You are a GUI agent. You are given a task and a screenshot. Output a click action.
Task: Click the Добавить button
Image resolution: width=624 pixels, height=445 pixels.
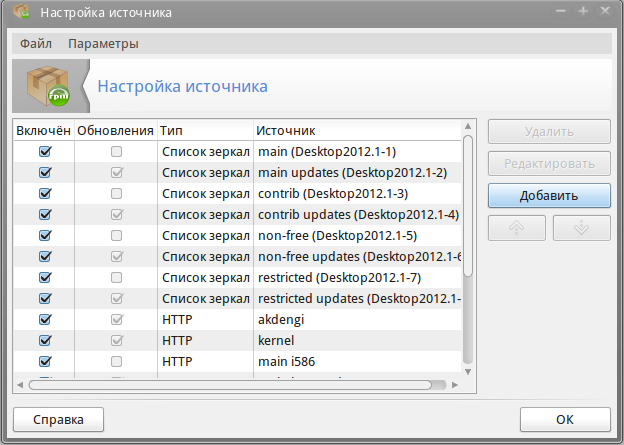coord(549,195)
